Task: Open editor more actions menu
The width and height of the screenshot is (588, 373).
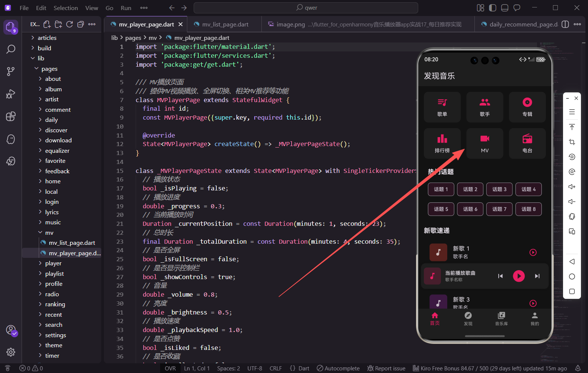Action: coord(577,24)
